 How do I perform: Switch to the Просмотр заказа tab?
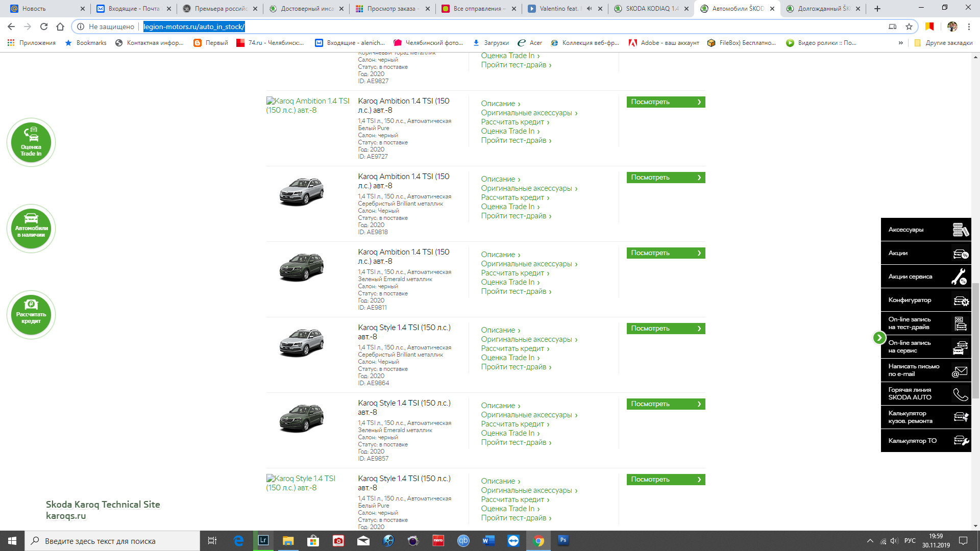(x=393, y=9)
